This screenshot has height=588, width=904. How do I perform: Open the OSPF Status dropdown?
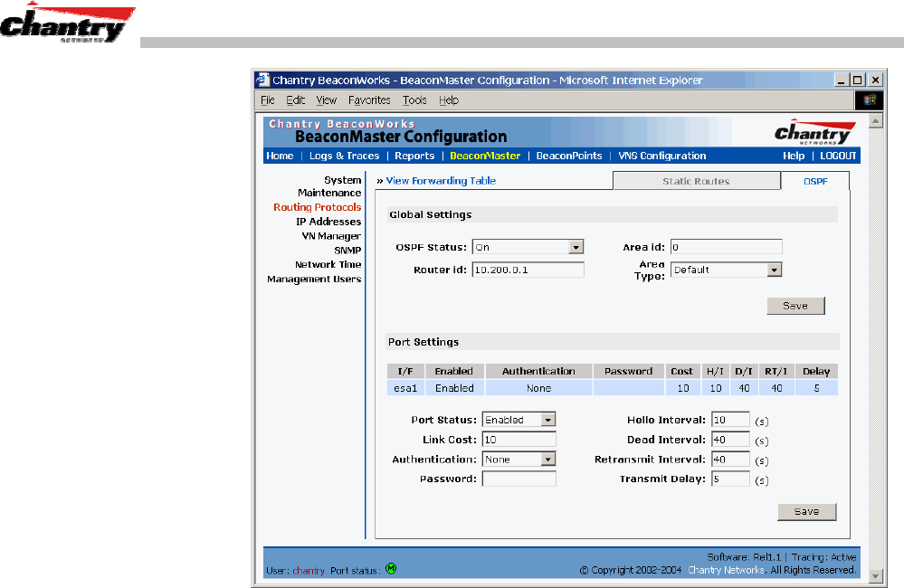[x=576, y=247]
